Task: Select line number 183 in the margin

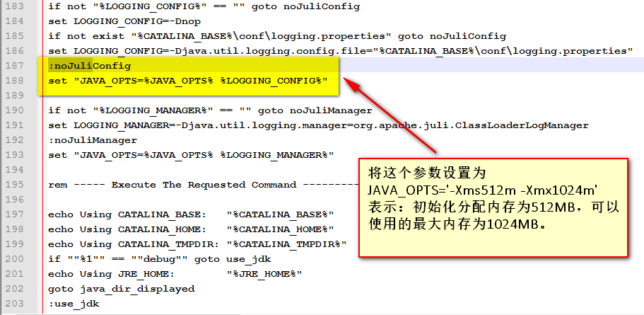Action: (x=15, y=6)
